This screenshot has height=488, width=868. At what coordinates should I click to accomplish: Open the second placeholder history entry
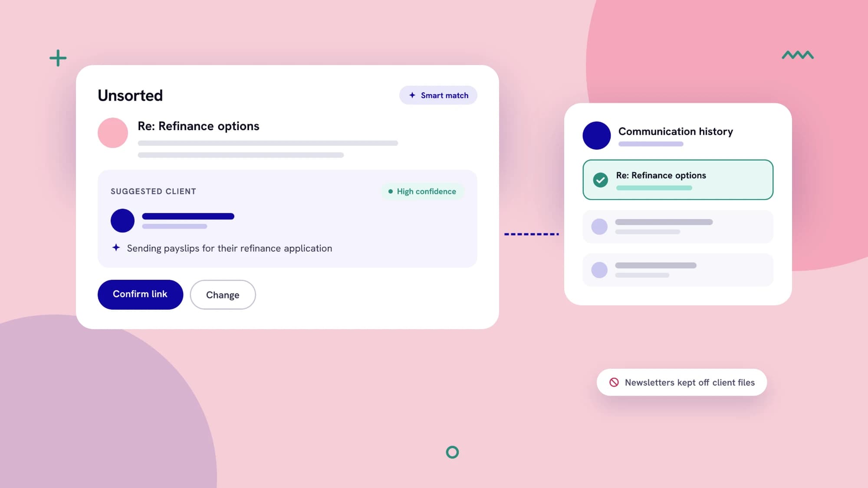point(678,227)
